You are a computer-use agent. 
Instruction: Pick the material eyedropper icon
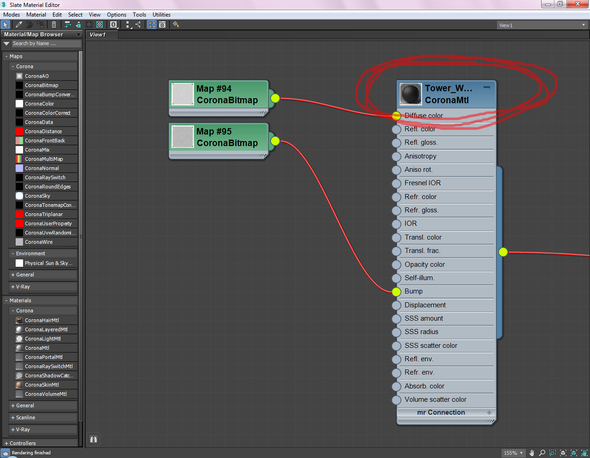click(x=18, y=25)
